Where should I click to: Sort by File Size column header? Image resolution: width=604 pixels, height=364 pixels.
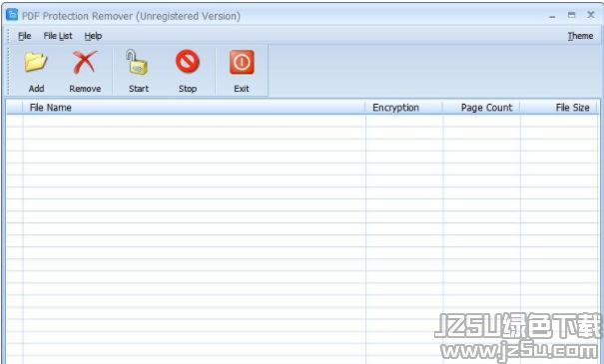(558, 108)
